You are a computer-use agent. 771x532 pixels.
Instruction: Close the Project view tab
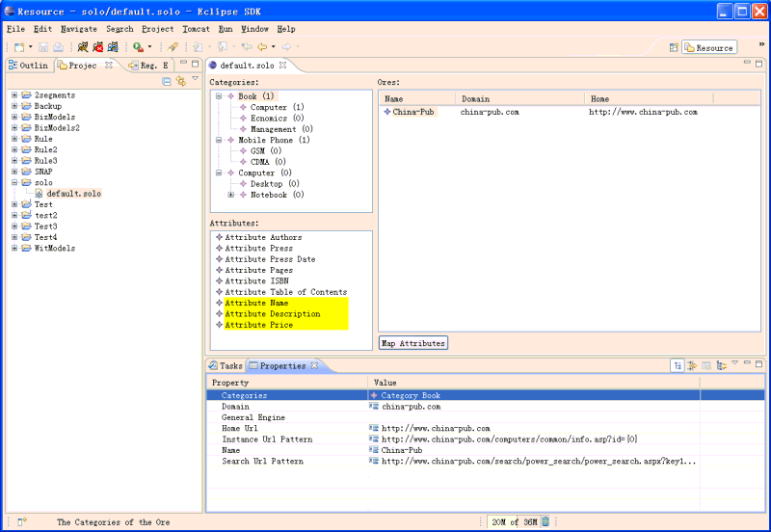pos(109,65)
